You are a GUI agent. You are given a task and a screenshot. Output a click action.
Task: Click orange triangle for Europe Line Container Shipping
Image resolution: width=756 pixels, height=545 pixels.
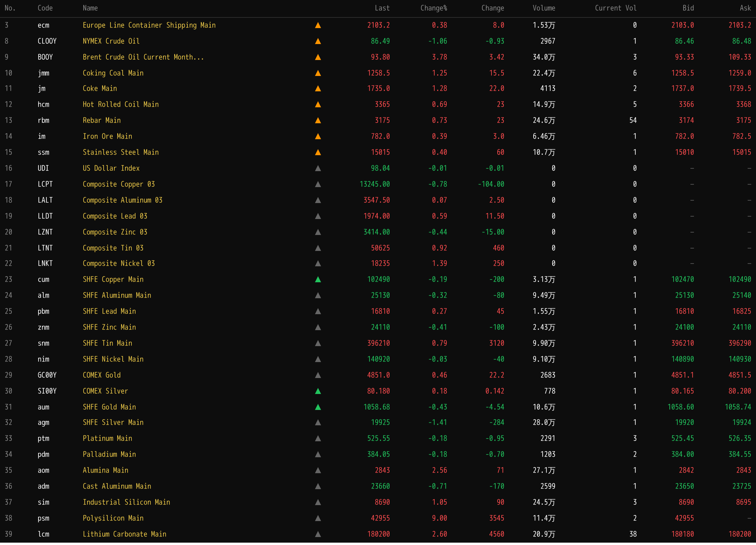318,25
